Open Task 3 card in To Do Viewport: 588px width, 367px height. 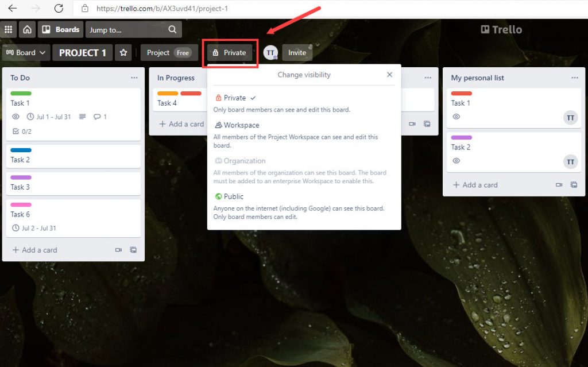pyautogui.click(x=73, y=183)
